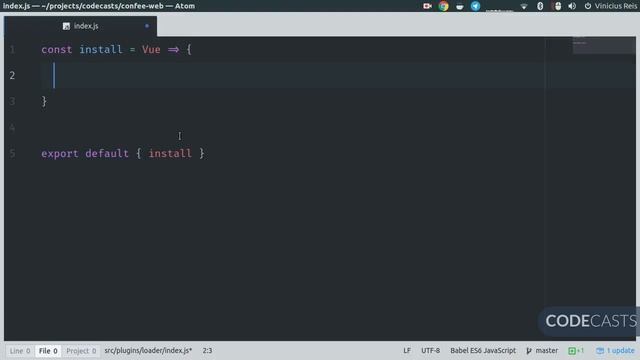Open the Telegram tray icon
The height and width of the screenshot is (360, 640).
[x=476, y=6]
